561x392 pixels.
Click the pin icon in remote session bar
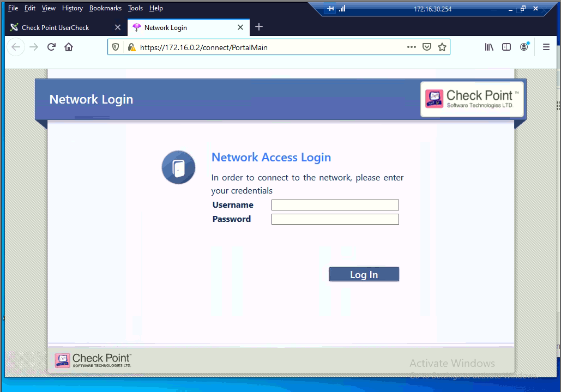click(x=330, y=9)
